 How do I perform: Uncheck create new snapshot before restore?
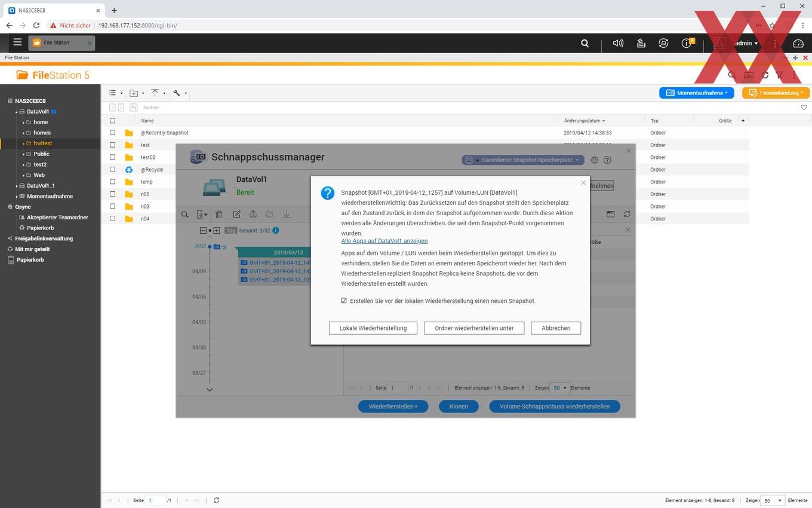[x=344, y=301]
